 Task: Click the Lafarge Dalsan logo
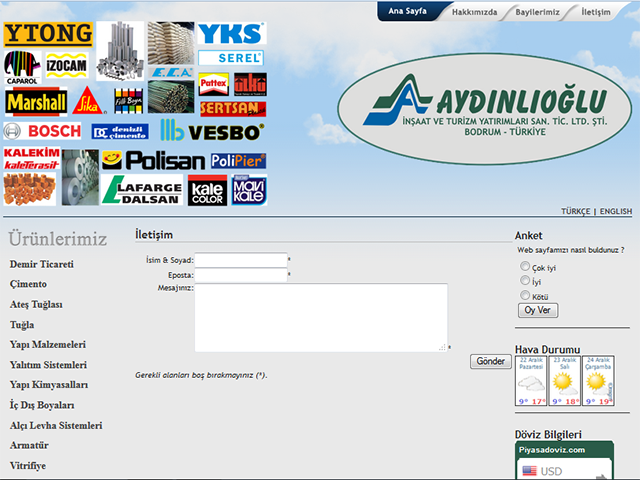[x=142, y=190]
